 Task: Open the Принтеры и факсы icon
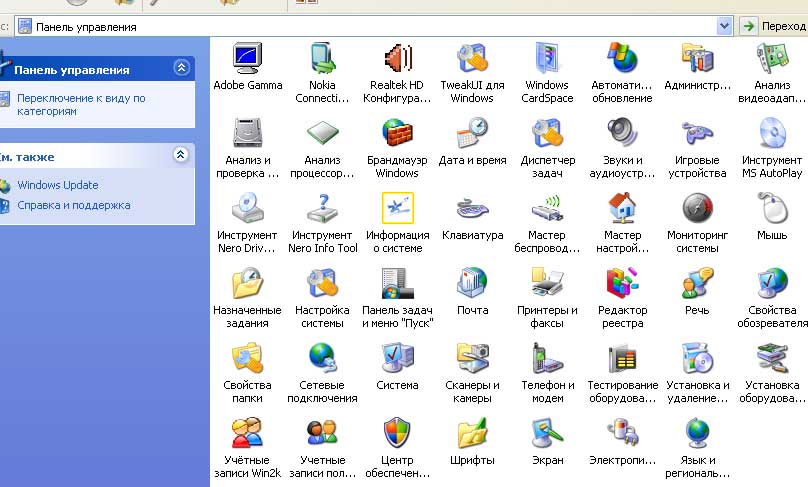(547, 284)
